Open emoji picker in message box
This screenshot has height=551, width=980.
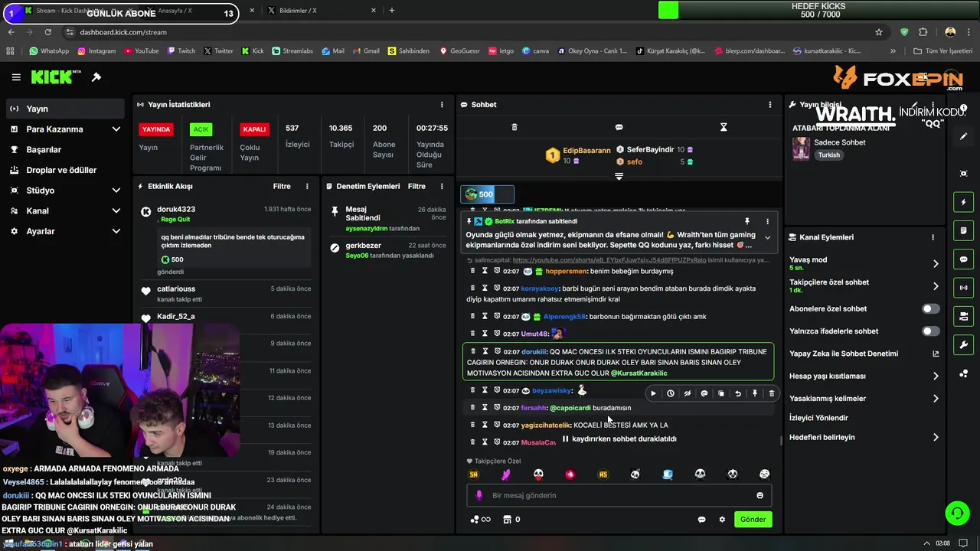(759, 495)
